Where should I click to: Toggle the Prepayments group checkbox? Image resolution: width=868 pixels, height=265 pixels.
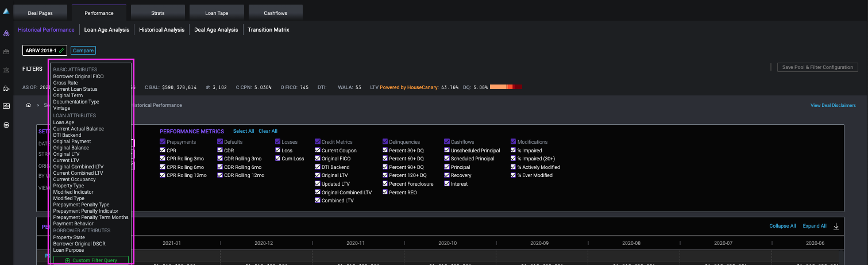[163, 142]
